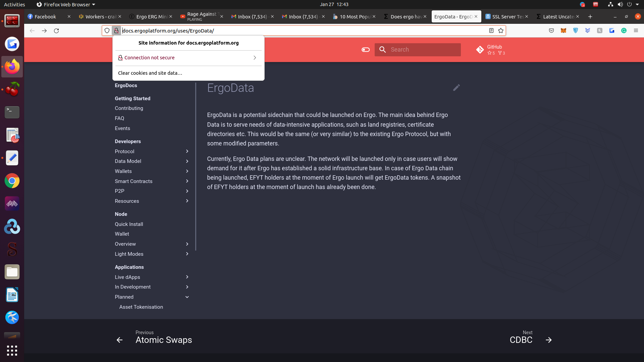Click the tracking protection shield icon
This screenshot has height=362, width=644.
(x=107, y=31)
